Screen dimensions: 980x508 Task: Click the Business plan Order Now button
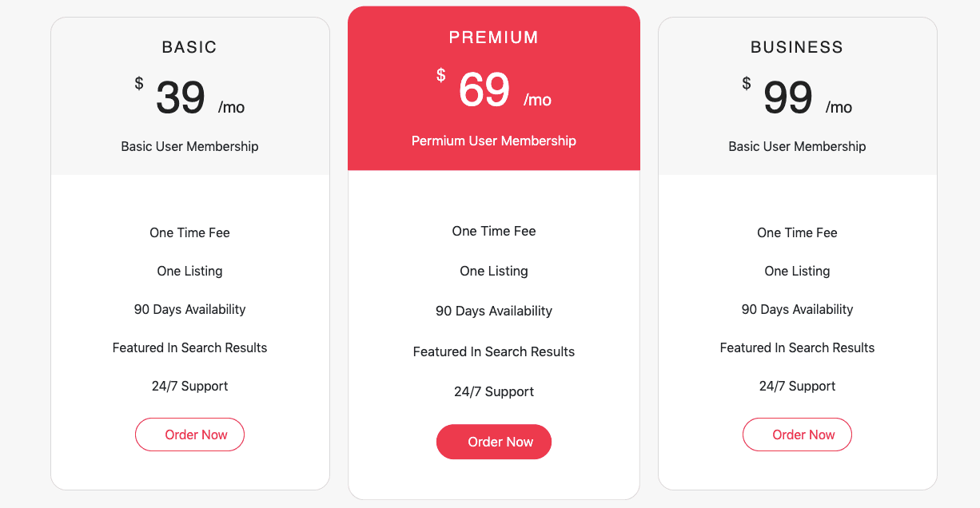pos(797,435)
